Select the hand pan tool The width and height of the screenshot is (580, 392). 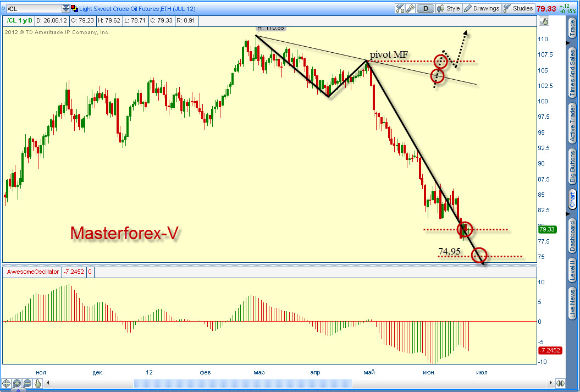[38, 383]
